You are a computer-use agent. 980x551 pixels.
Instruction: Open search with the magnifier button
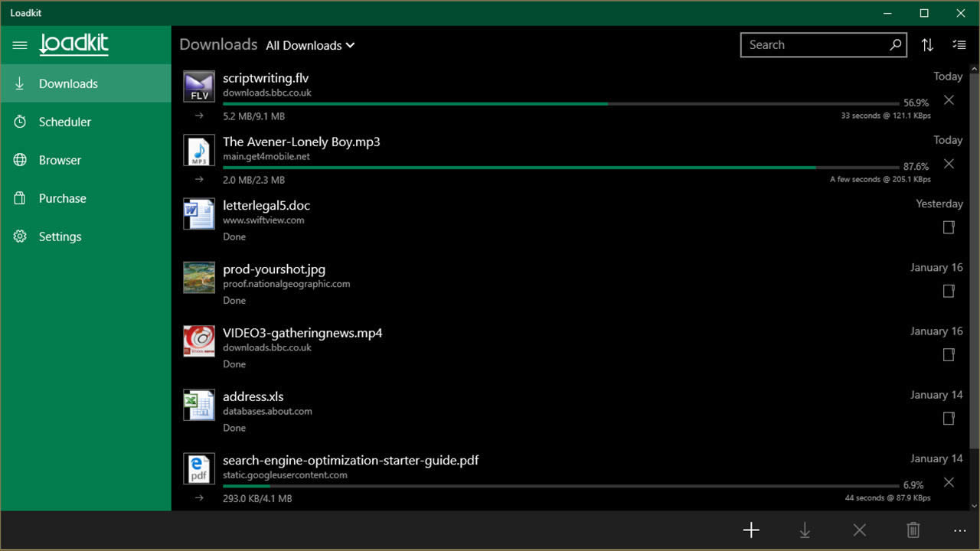click(894, 44)
